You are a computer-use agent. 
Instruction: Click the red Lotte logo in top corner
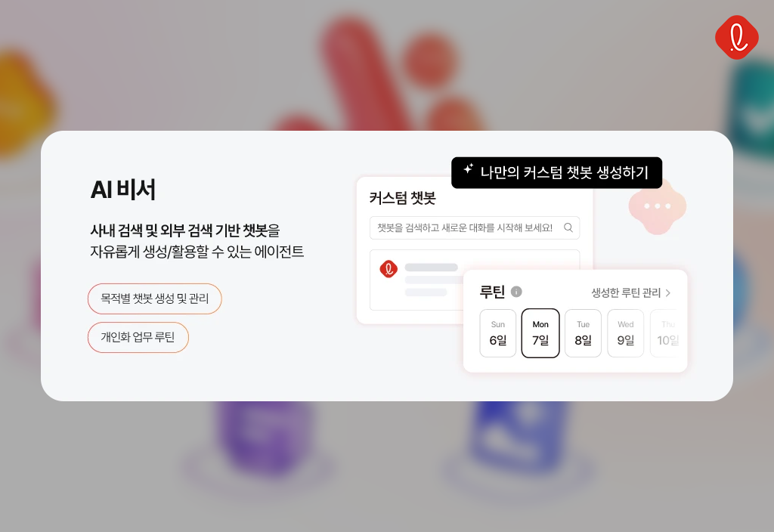coord(736,38)
